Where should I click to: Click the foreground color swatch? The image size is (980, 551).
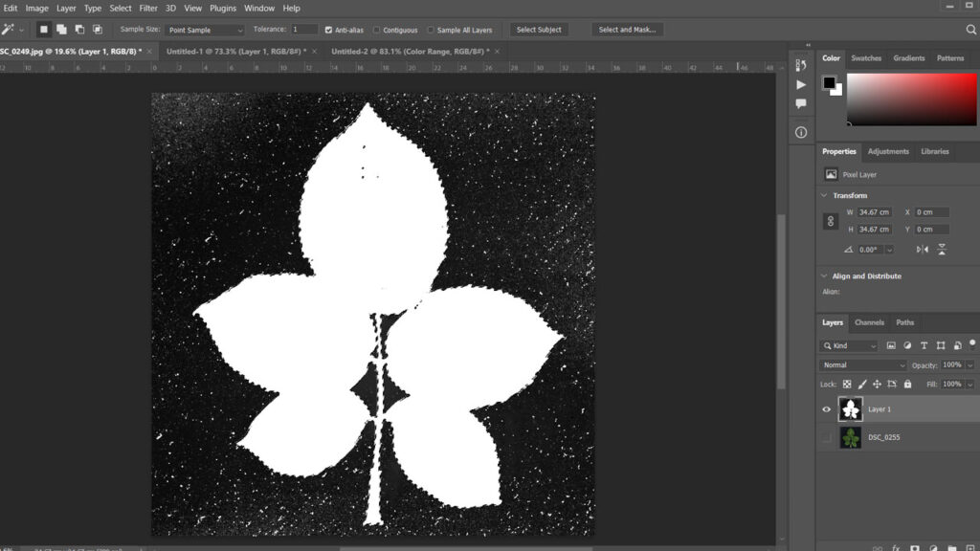(x=829, y=82)
